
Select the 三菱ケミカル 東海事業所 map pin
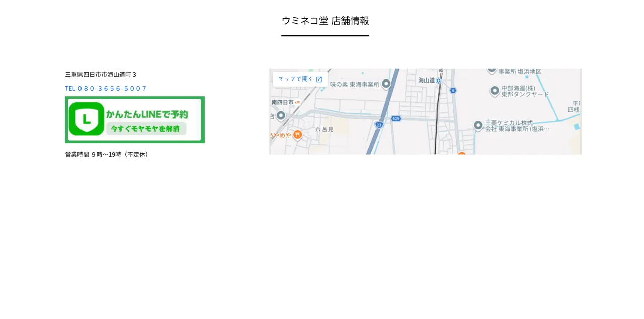(478, 125)
